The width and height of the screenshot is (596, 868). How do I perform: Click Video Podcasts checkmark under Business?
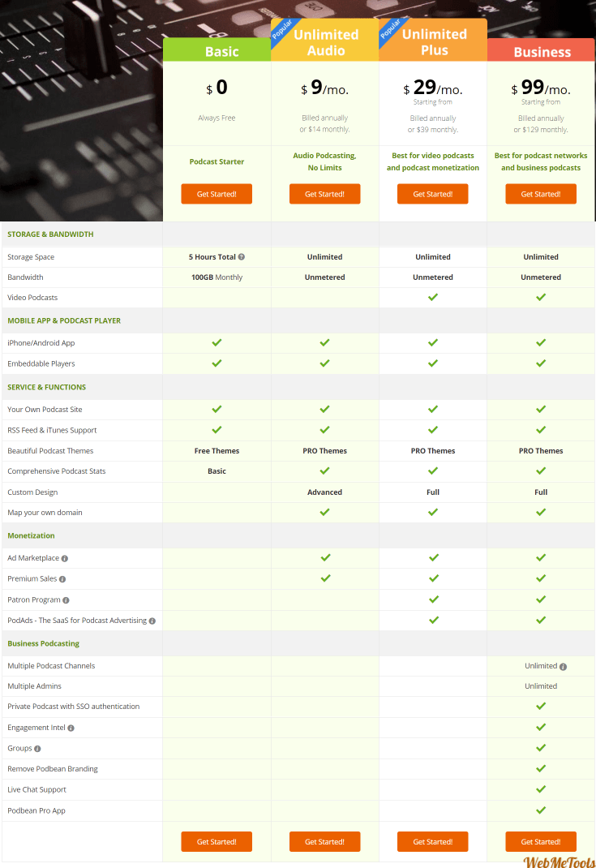(x=541, y=297)
